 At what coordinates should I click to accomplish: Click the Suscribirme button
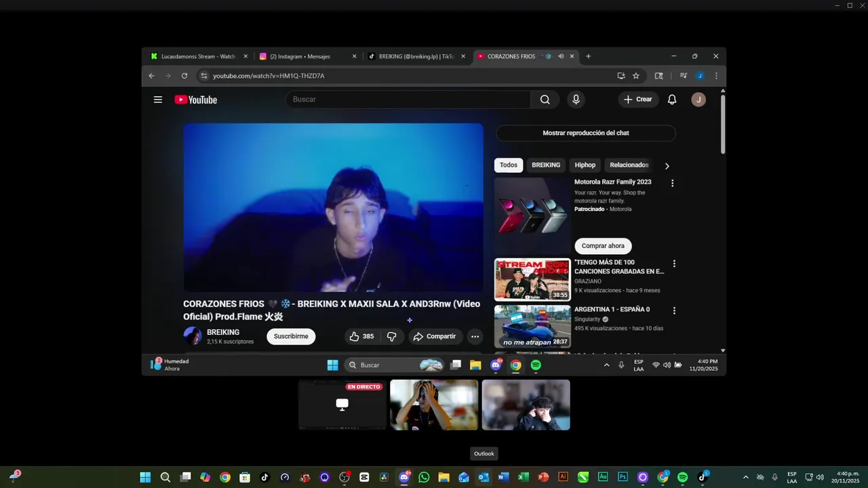[291, 336]
